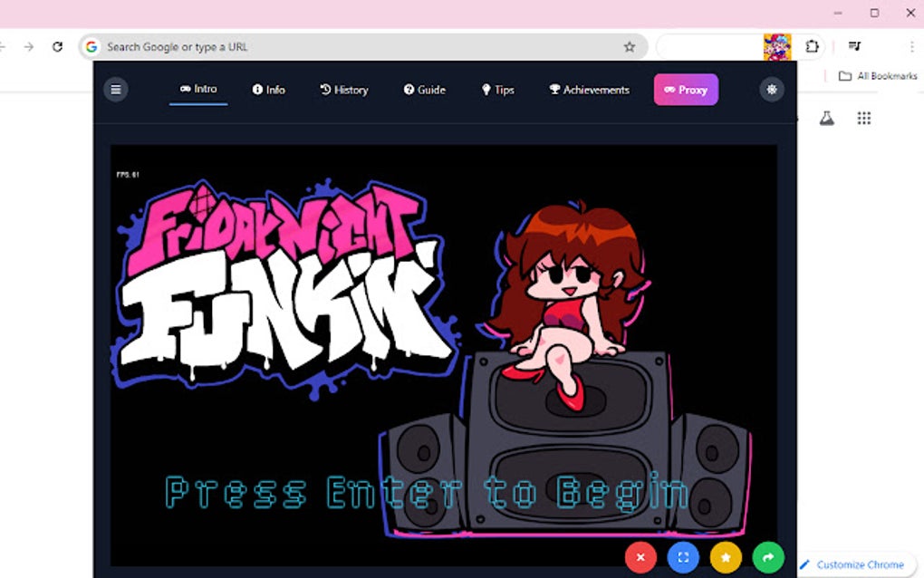Image resolution: width=924 pixels, height=578 pixels.
Task: Reload the page
Action: click(58, 46)
